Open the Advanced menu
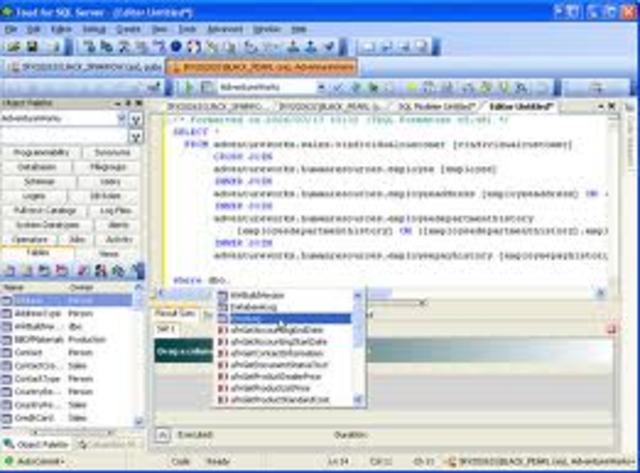Viewport: 640px width, 473px height. click(225, 29)
